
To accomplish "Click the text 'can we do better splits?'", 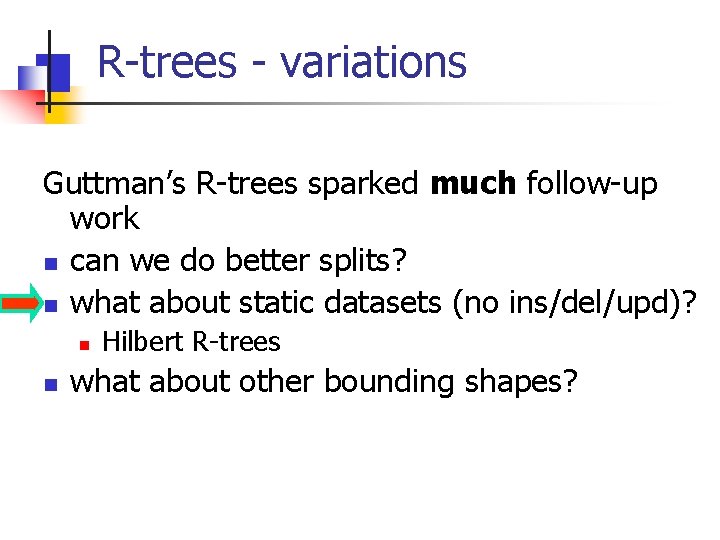I will click(238, 261).
